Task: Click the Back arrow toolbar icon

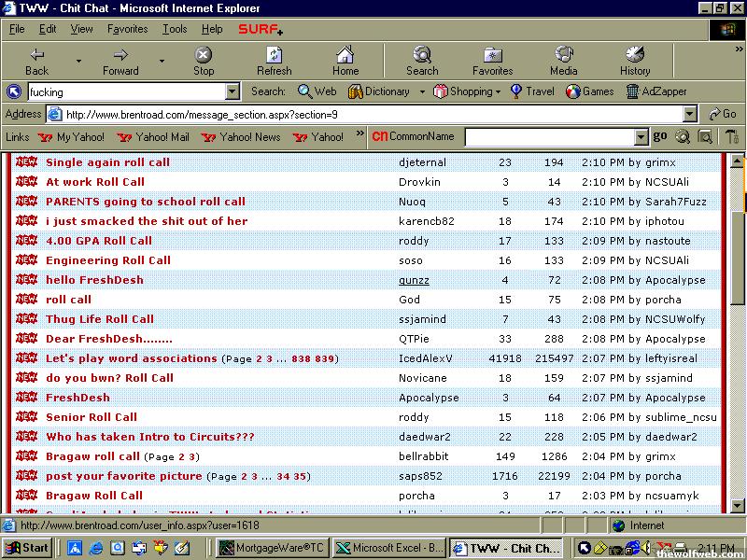Action: pos(37,56)
